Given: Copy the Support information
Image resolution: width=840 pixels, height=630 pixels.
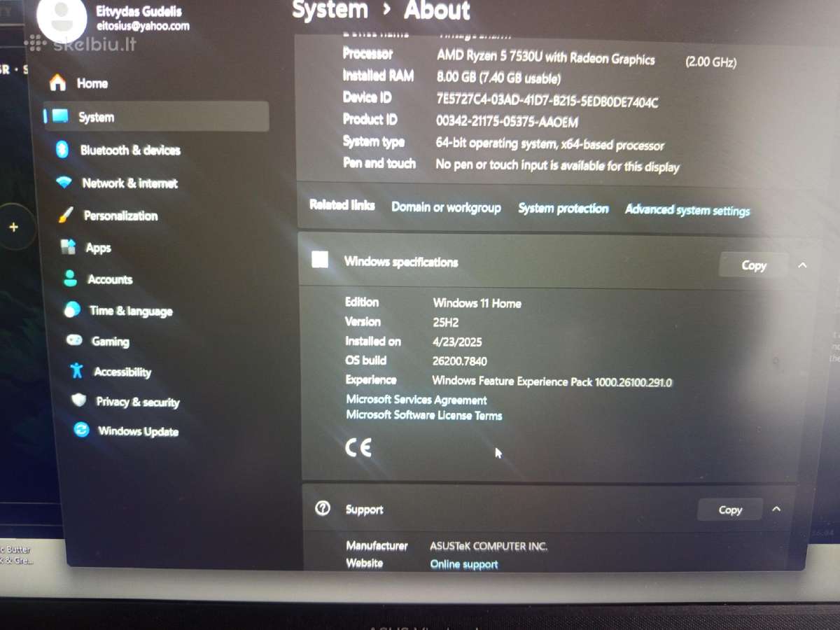Looking at the screenshot, I should [x=730, y=510].
